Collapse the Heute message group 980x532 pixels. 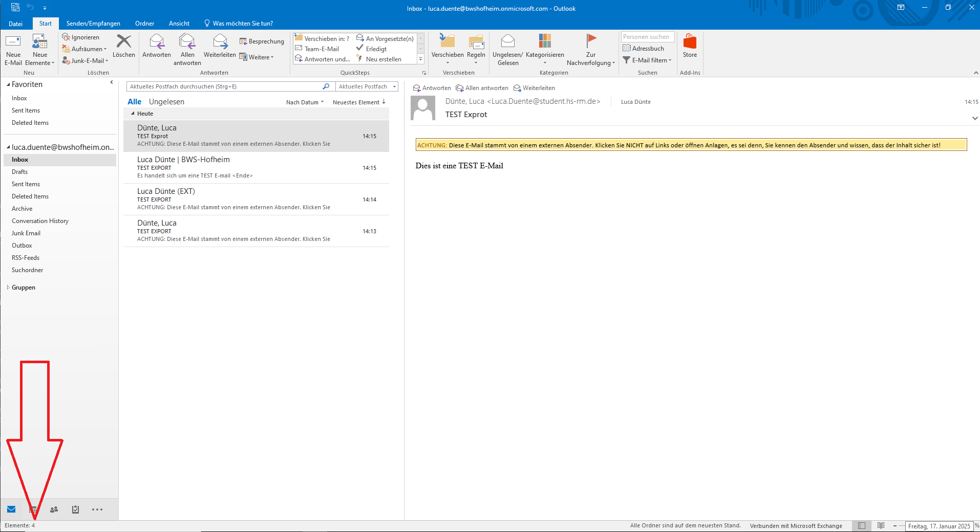pyautogui.click(x=133, y=114)
